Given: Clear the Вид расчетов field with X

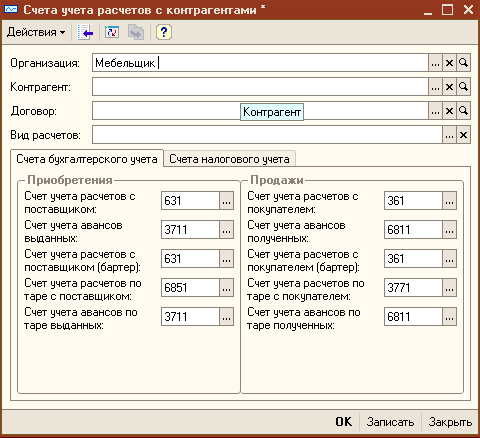Looking at the screenshot, I should coord(463,135).
